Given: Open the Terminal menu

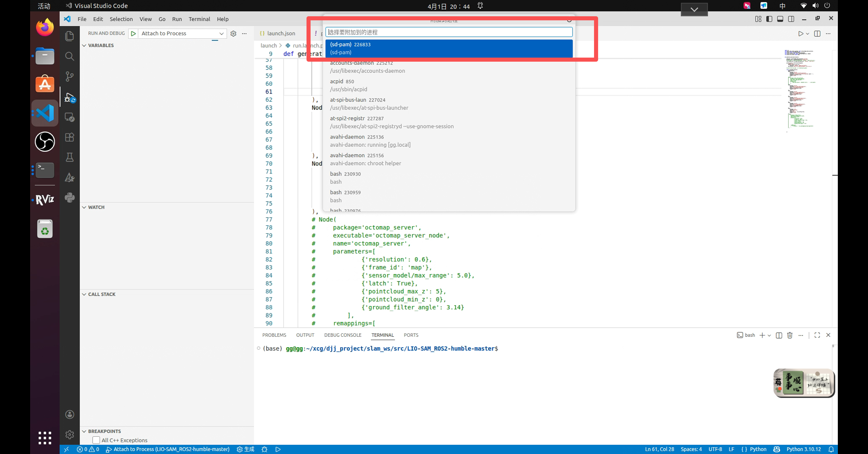Looking at the screenshot, I should point(199,19).
